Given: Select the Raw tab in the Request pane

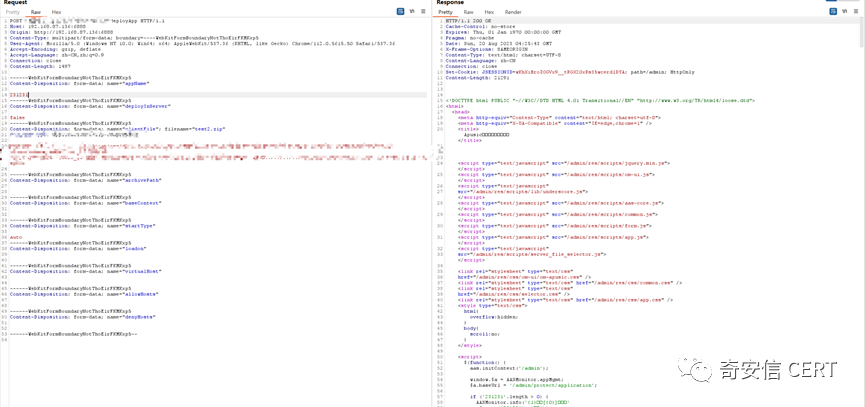Looking at the screenshot, I should (x=36, y=12).
